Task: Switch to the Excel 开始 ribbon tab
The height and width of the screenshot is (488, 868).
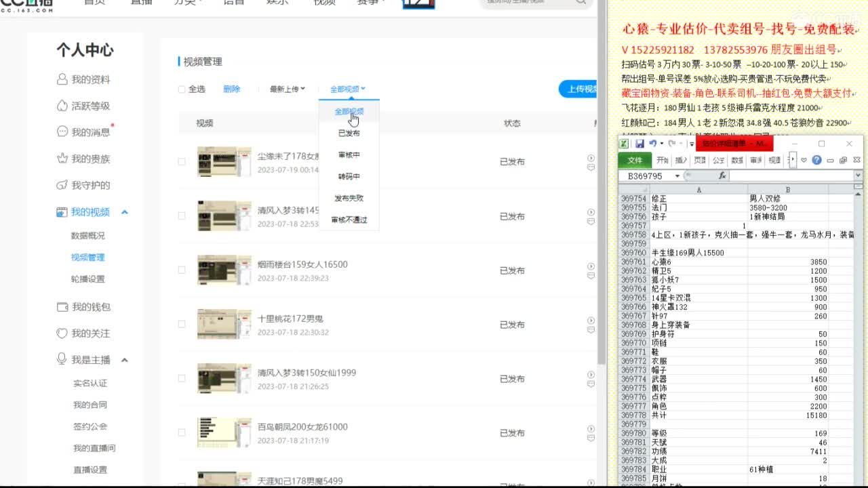Action: 663,160
